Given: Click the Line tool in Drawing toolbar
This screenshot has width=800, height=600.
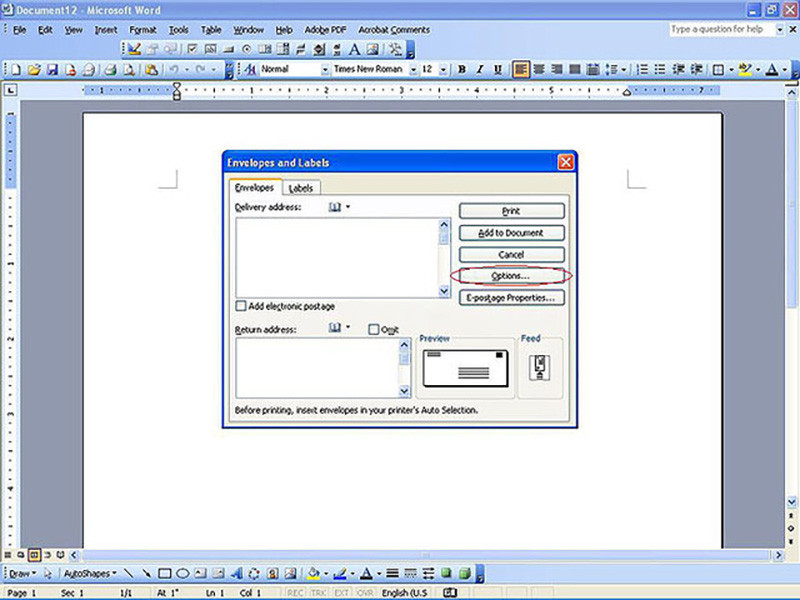Looking at the screenshot, I should [129, 573].
